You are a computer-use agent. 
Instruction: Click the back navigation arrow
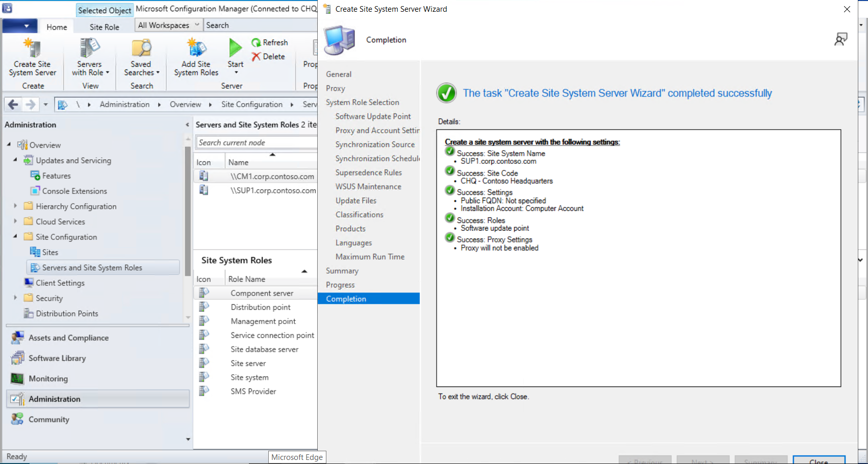pos(13,105)
